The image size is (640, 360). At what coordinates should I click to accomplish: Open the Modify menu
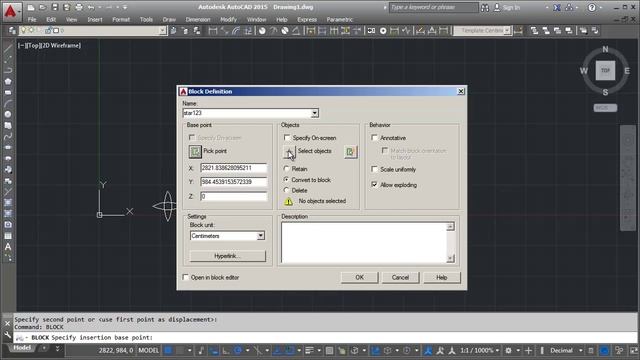(228, 19)
